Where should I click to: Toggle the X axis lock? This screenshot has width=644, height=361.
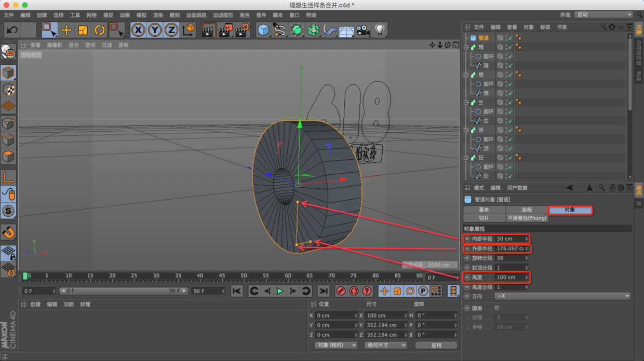click(138, 30)
